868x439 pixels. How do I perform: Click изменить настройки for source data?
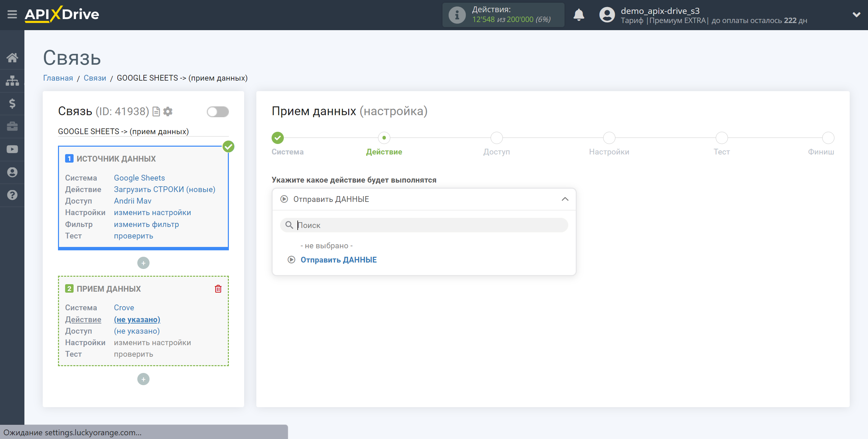[153, 212]
